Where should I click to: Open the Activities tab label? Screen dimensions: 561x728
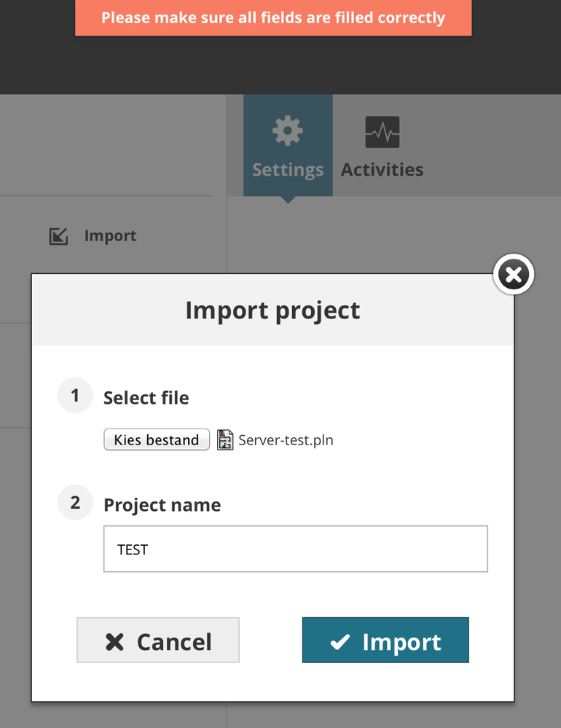[x=382, y=170]
